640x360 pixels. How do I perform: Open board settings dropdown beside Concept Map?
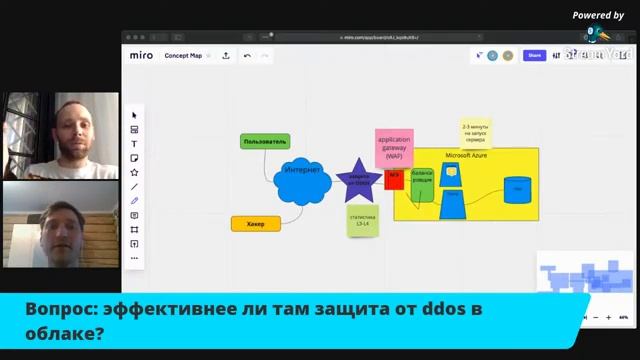(209, 56)
